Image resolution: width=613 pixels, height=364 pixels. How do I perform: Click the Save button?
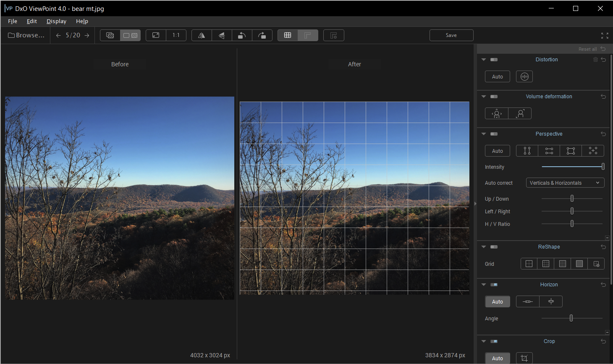pos(451,35)
